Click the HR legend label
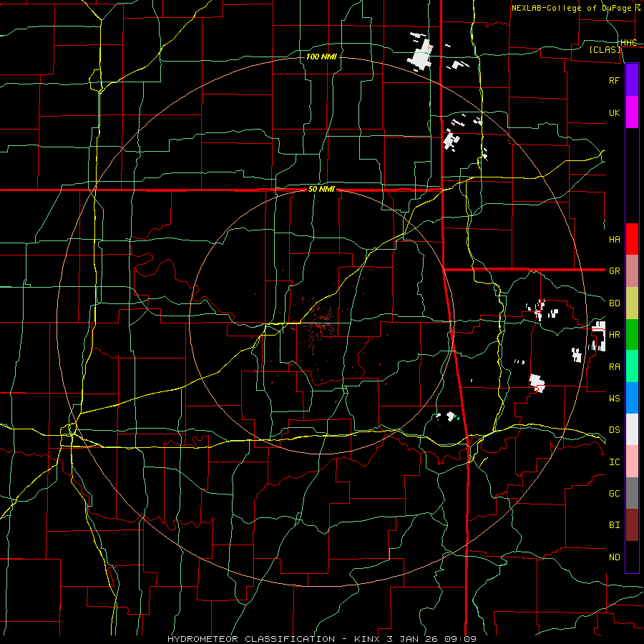 coord(614,335)
